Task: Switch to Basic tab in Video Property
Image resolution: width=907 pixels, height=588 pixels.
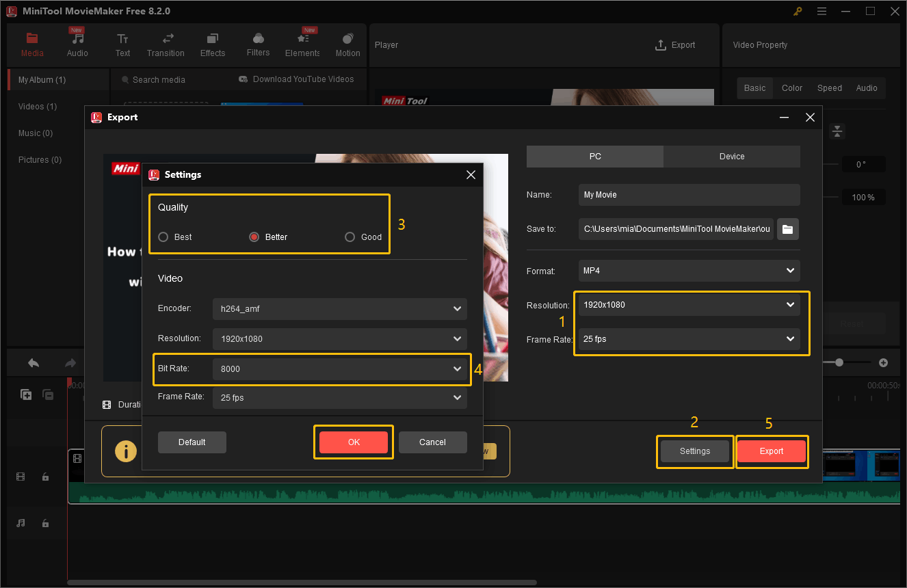Action: coord(755,88)
